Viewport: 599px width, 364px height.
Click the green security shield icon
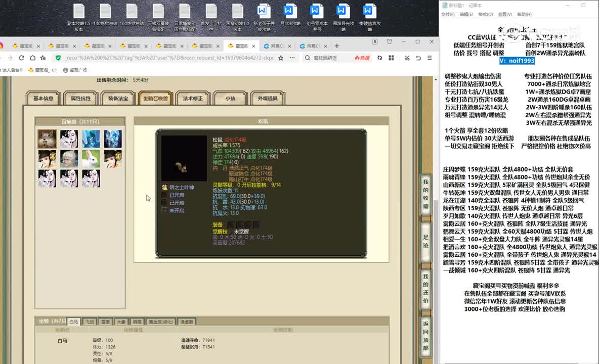58,58
